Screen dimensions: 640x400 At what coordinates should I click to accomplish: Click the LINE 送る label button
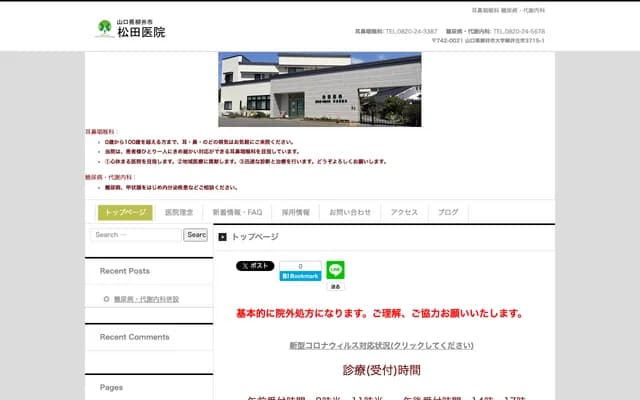point(336,287)
